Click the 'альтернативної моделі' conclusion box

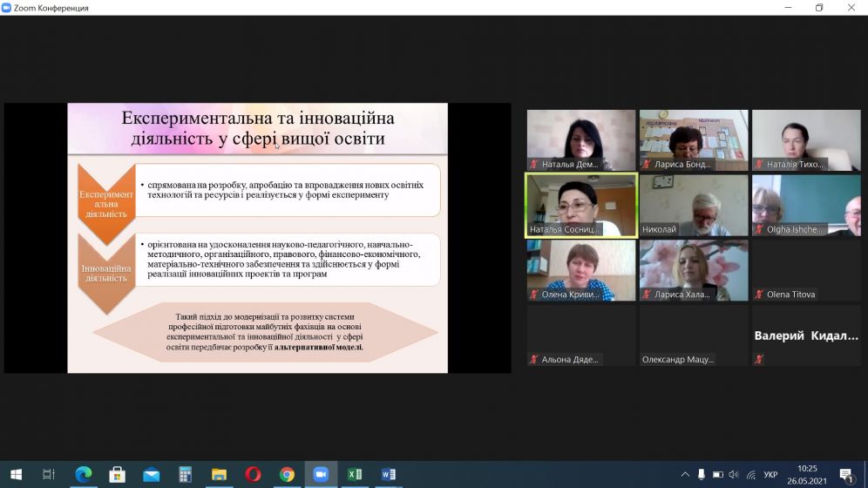[x=265, y=332]
